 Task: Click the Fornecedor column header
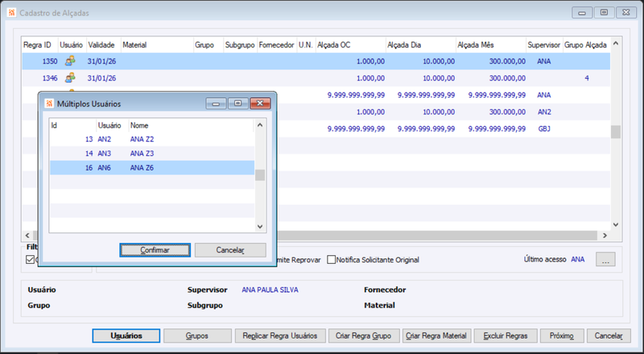(277, 45)
